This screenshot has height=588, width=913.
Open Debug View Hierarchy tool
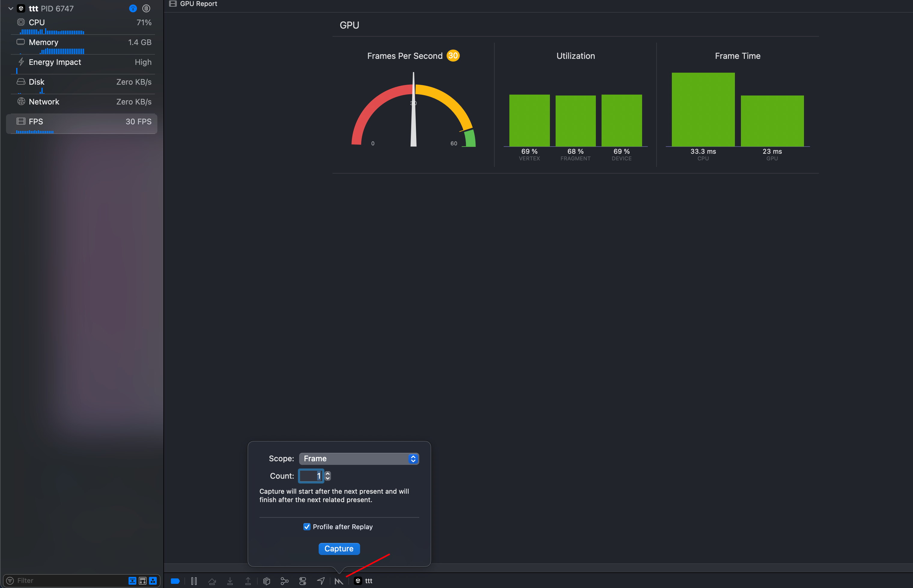[266, 581]
